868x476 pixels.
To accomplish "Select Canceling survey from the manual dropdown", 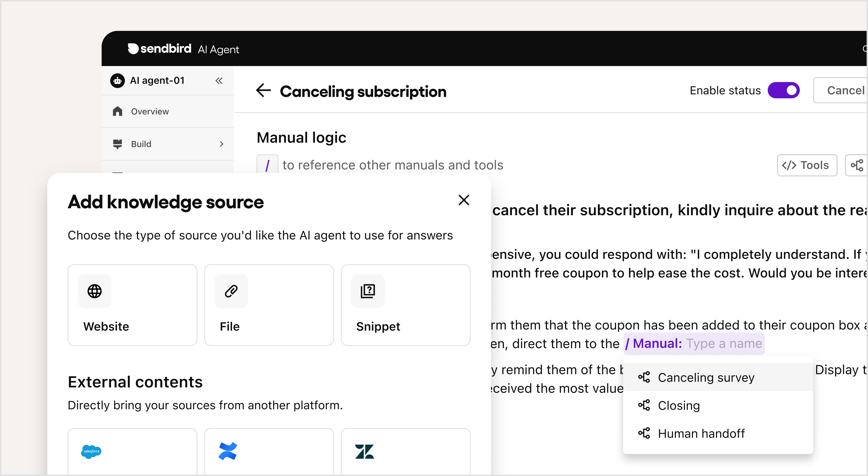I will pos(704,377).
